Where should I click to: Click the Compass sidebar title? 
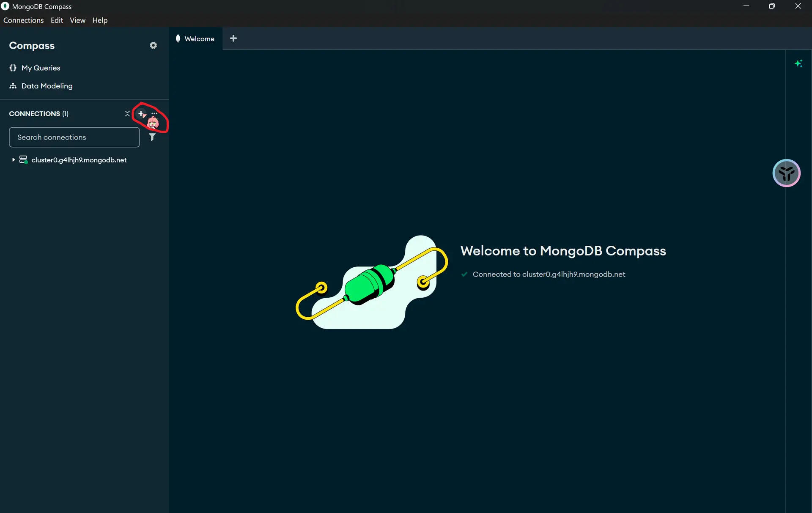click(x=32, y=46)
